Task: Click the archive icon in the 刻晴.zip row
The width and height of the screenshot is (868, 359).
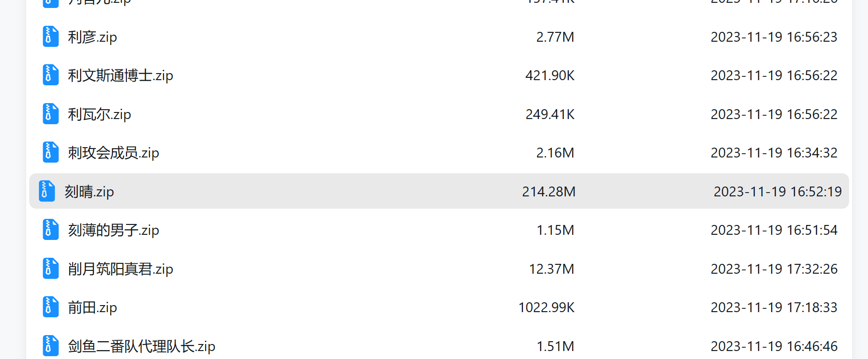Action: 47,191
